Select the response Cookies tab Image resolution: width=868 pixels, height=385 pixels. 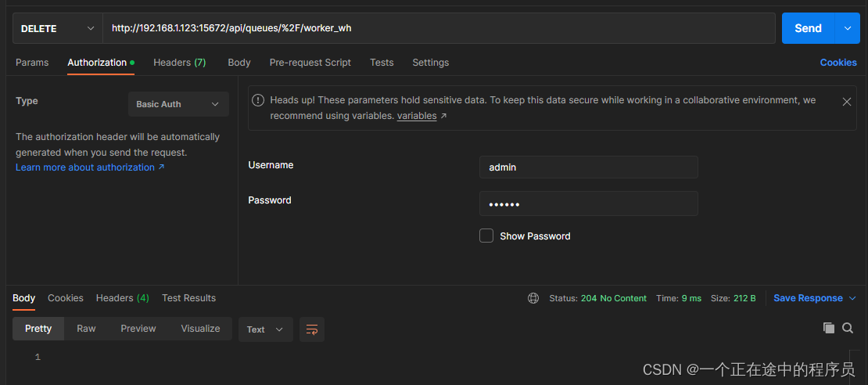pyautogui.click(x=66, y=298)
